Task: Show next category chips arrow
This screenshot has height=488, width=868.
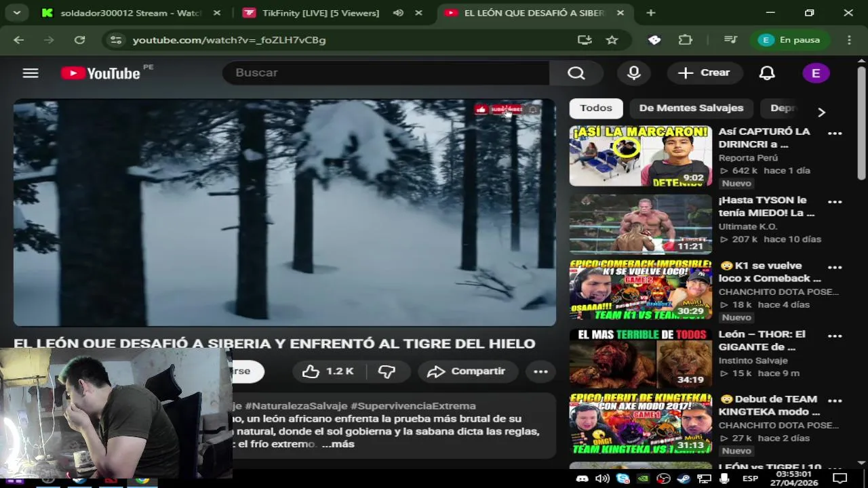Action: click(821, 112)
